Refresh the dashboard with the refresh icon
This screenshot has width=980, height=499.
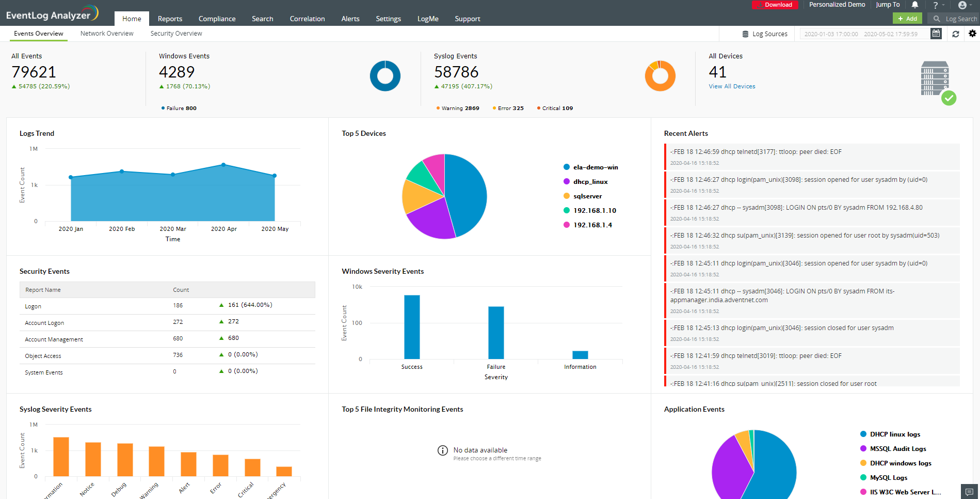coord(956,34)
